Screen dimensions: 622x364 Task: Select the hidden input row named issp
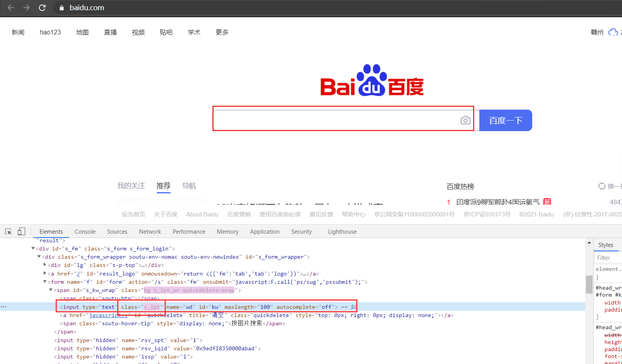coord(123,357)
